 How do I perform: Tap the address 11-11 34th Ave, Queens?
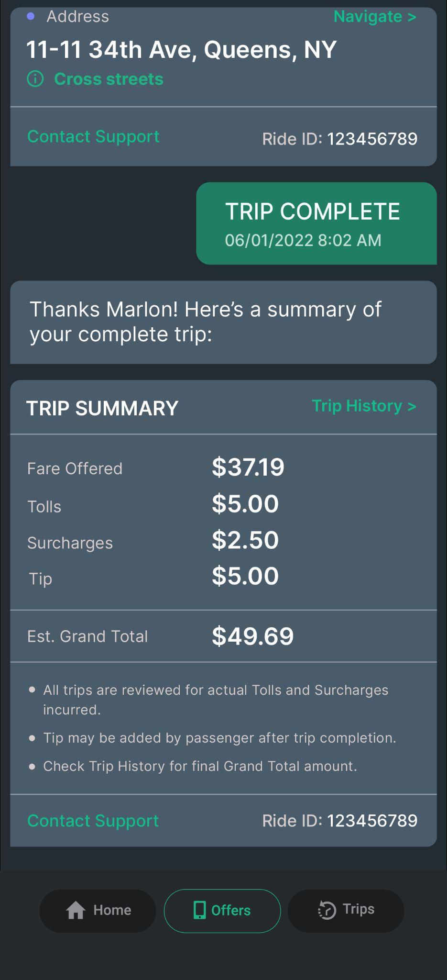tap(181, 50)
